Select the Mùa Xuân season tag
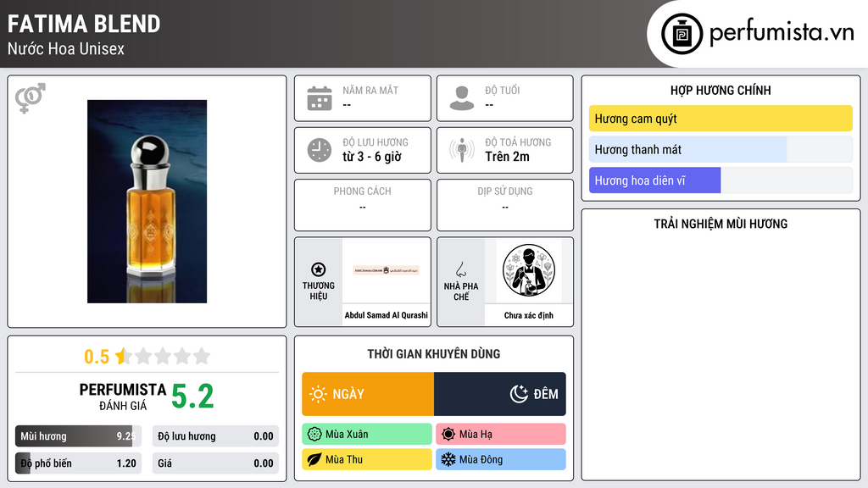Viewport: 868px width, 488px height. (x=367, y=435)
